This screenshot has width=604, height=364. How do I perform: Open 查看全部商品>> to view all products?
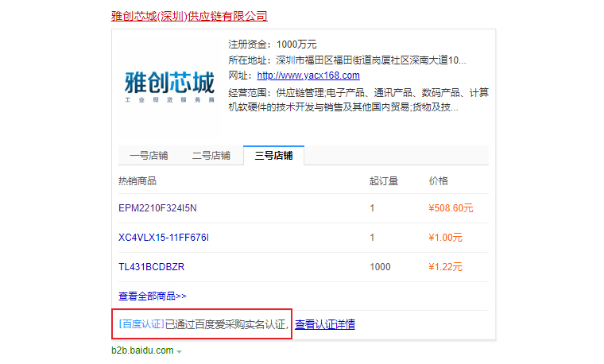click(153, 296)
